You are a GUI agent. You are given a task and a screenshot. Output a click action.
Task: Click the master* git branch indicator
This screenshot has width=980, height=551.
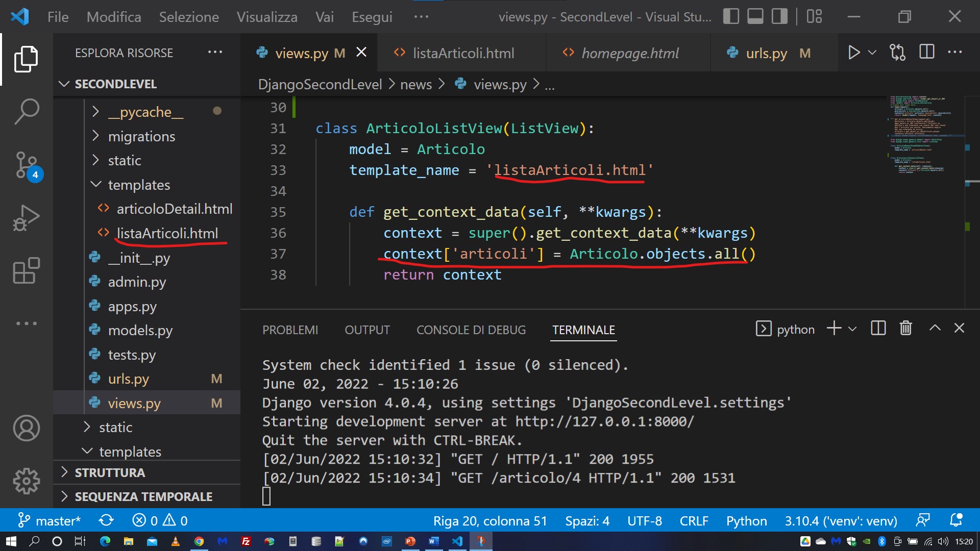tap(49, 520)
